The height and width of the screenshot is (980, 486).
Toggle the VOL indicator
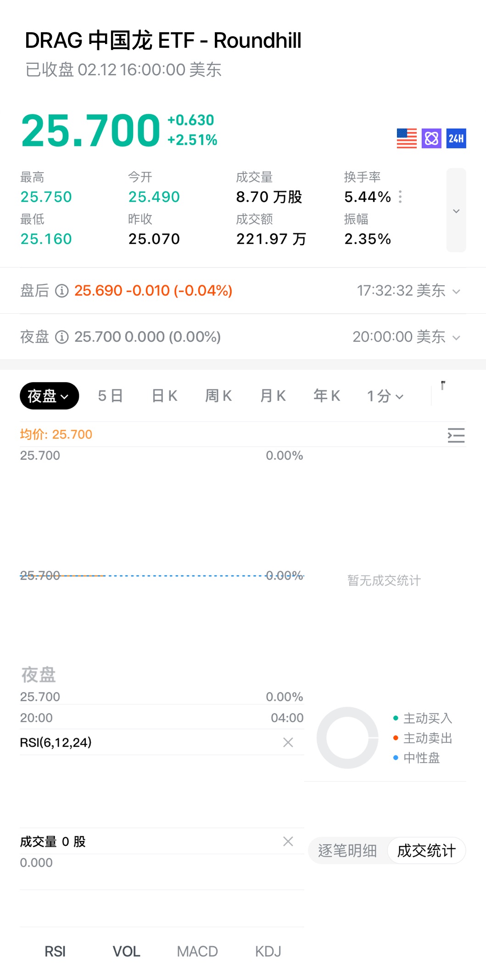coord(126,952)
